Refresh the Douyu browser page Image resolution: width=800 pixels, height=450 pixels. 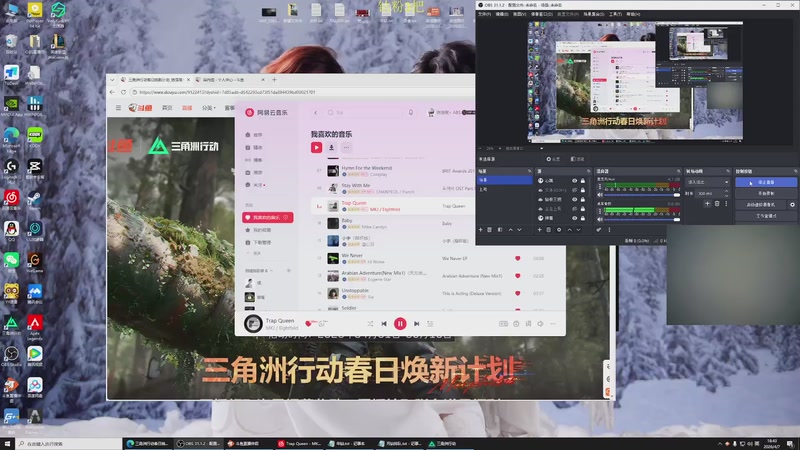123,92
